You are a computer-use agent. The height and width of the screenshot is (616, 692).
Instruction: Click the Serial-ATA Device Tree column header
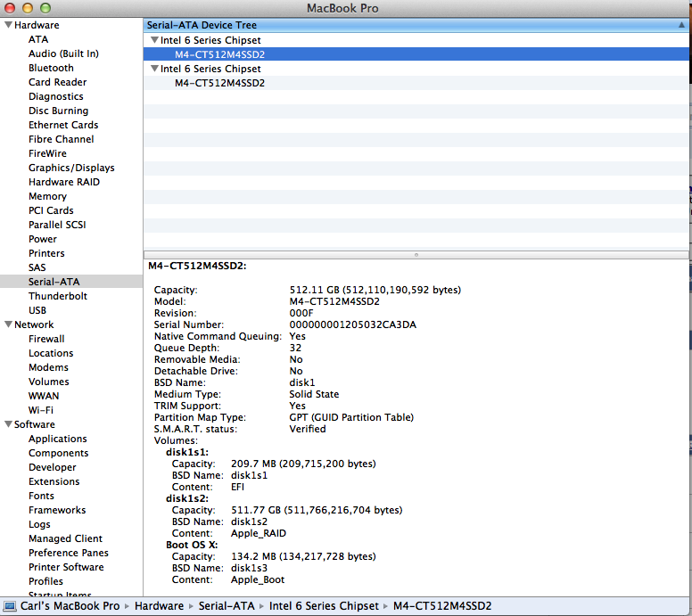[x=416, y=25]
